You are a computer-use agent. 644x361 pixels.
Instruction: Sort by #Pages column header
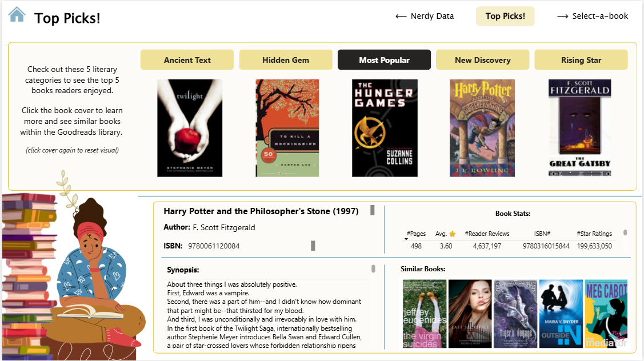coord(416,234)
